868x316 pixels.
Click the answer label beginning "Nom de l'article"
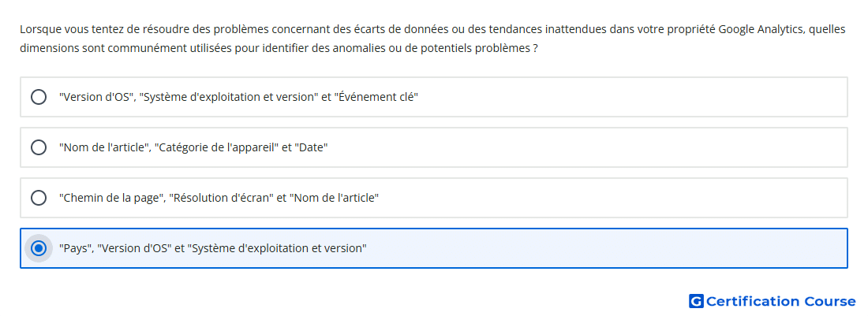click(x=193, y=147)
